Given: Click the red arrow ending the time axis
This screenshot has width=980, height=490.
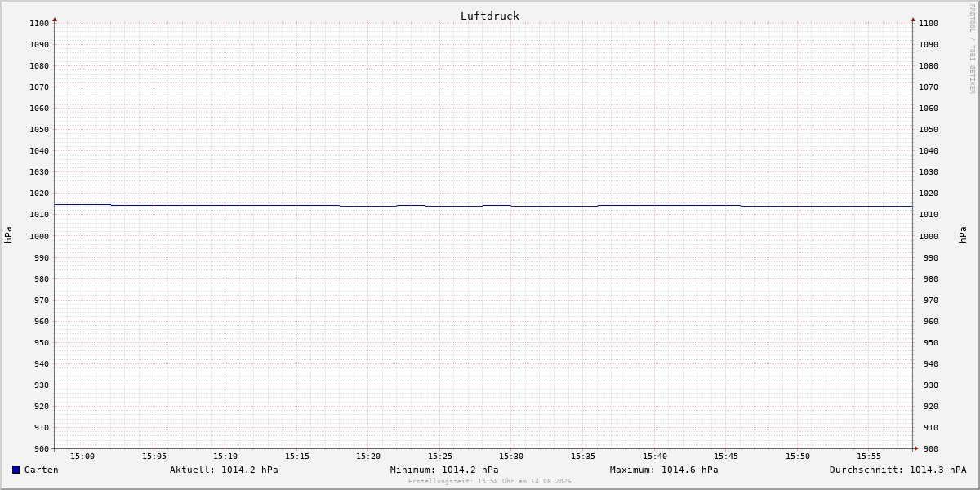Looking at the screenshot, I should [916, 448].
